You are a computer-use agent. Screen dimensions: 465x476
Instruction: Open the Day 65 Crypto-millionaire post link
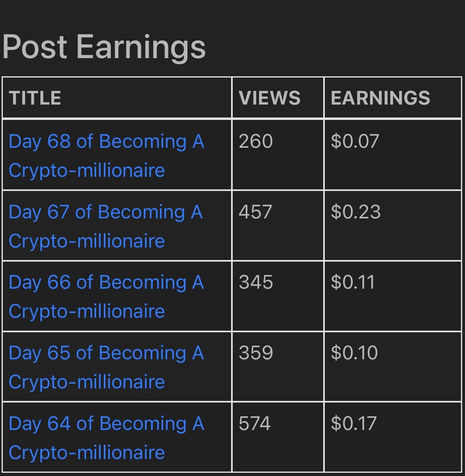coord(106,367)
